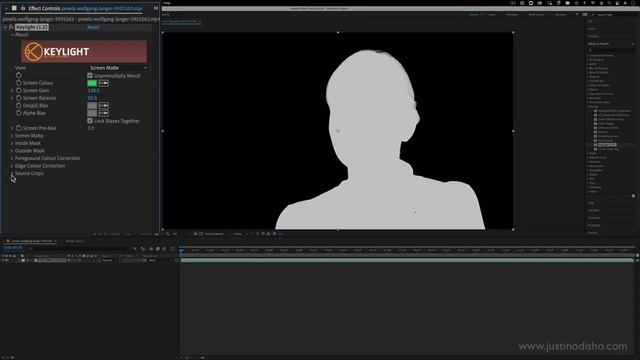640x360 pixels.
Task: Select Keylight in the Effects list
Action: (607, 145)
